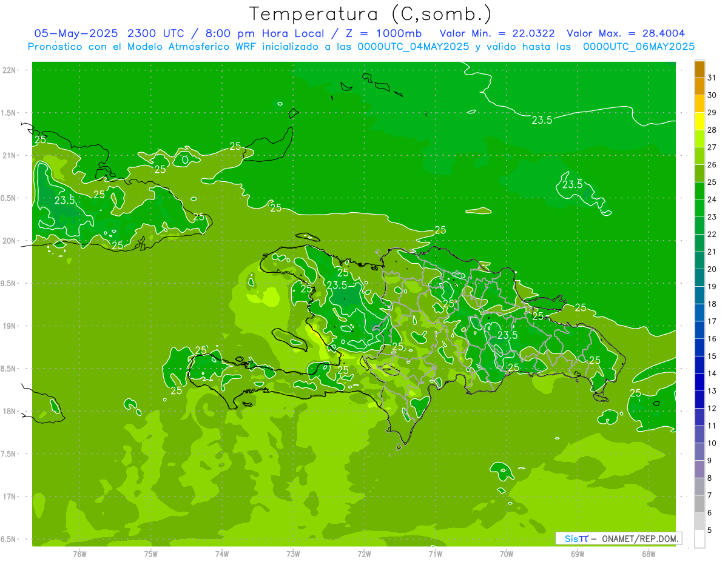
Task: Click the 19N latitude axis label
Action: pos(9,326)
